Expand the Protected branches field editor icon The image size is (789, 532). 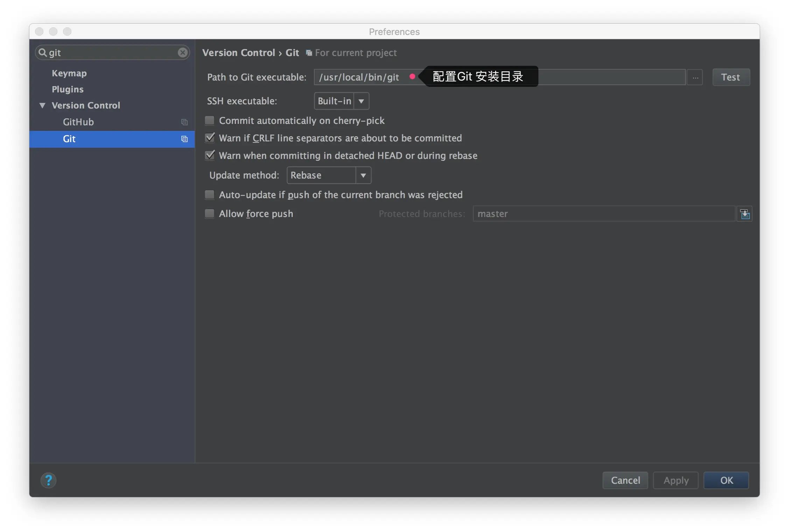745,214
